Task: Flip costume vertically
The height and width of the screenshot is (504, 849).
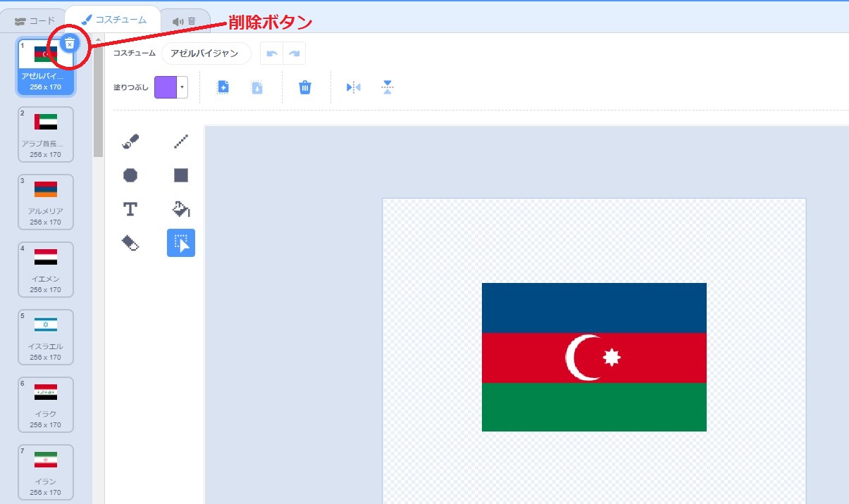Action: [387, 87]
